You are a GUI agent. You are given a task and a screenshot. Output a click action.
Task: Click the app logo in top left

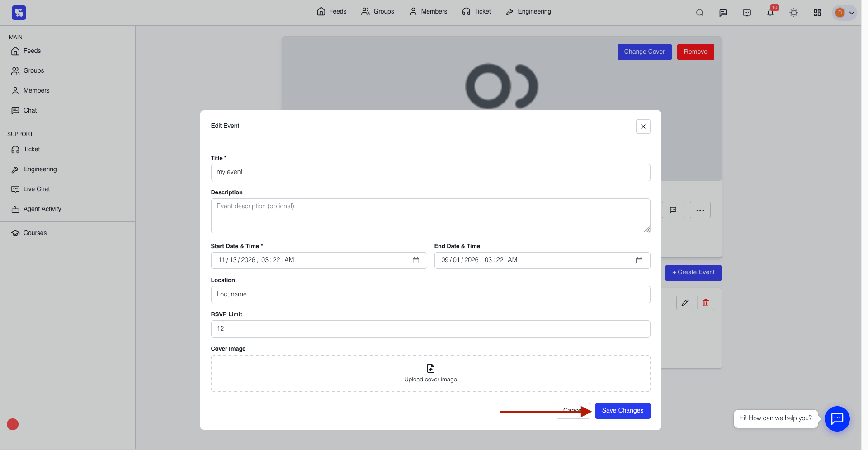pos(19,13)
